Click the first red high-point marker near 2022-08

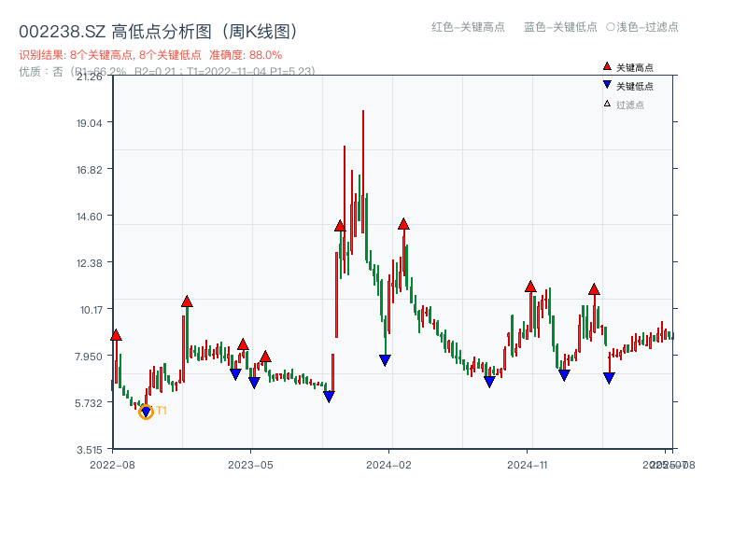116,332
